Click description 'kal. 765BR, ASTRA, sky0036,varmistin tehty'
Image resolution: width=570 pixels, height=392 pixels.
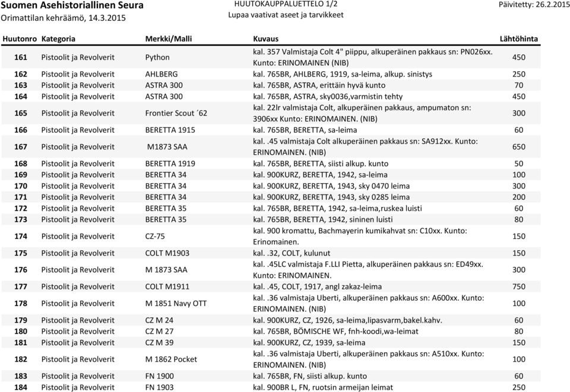tap(328, 97)
